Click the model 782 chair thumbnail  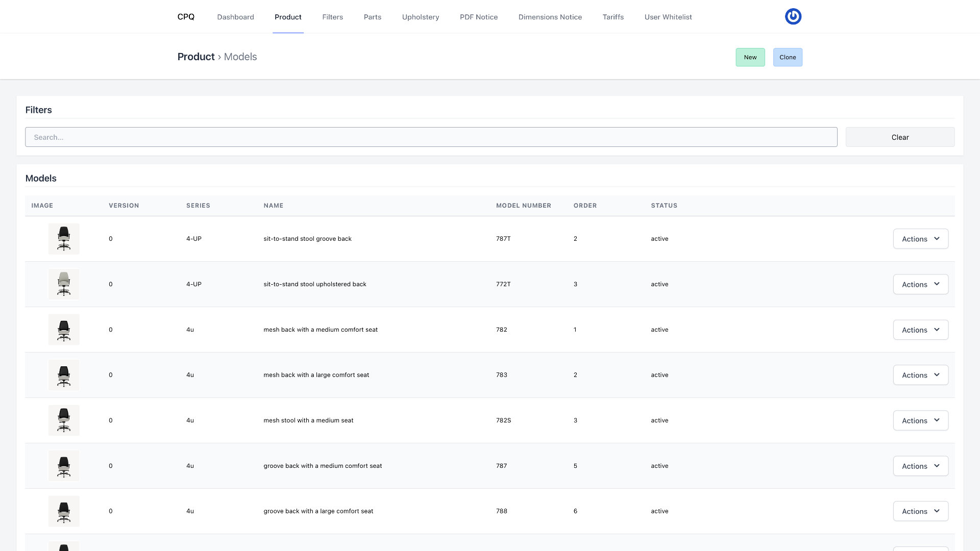pyautogui.click(x=64, y=330)
